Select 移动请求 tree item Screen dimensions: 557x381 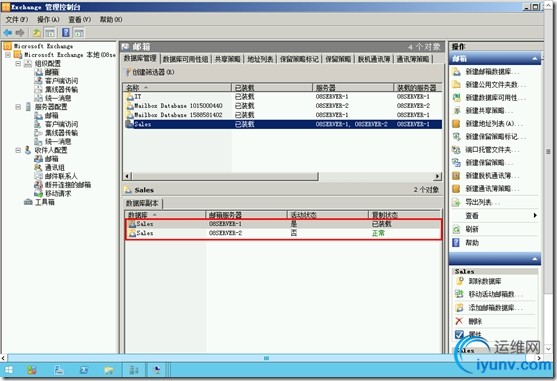pos(58,194)
